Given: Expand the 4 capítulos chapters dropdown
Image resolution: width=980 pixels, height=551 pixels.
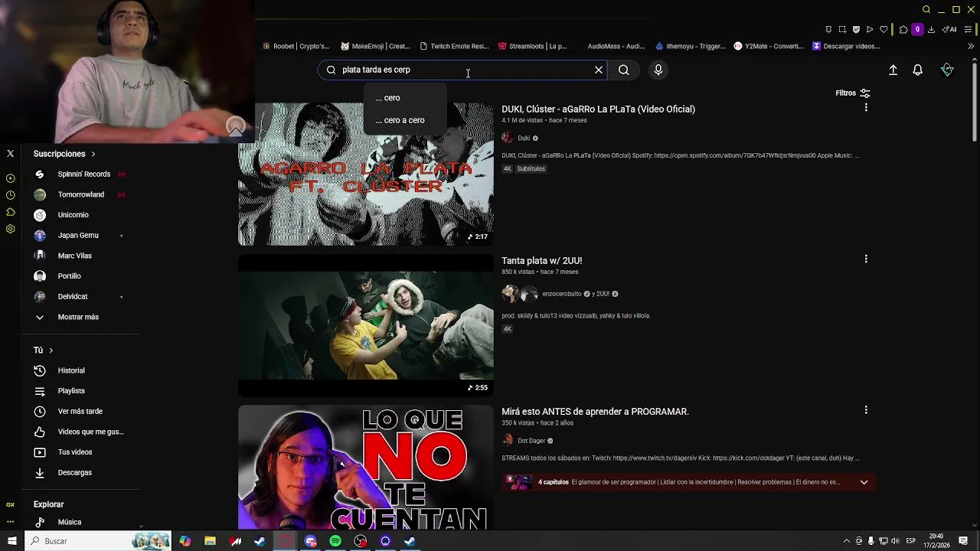Looking at the screenshot, I should click(x=864, y=482).
